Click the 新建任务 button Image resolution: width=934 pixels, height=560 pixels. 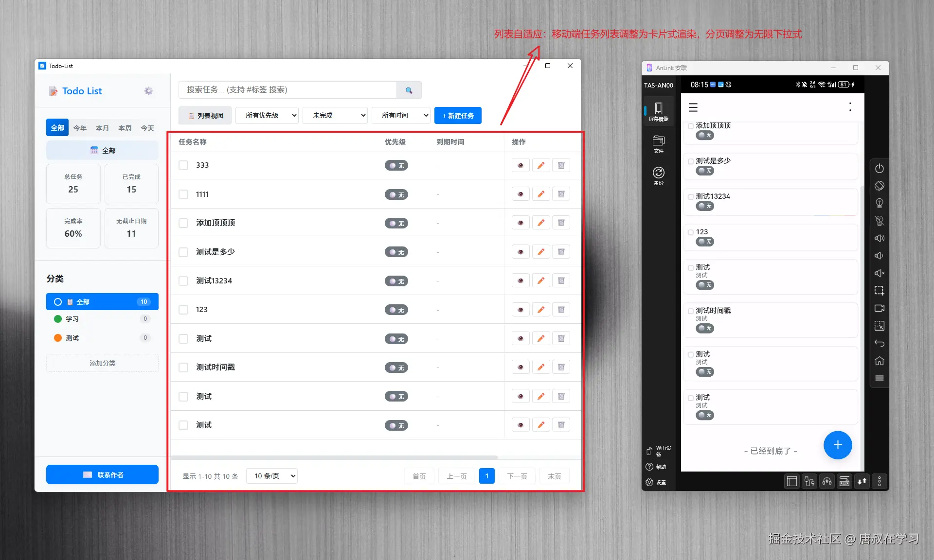[x=458, y=116]
